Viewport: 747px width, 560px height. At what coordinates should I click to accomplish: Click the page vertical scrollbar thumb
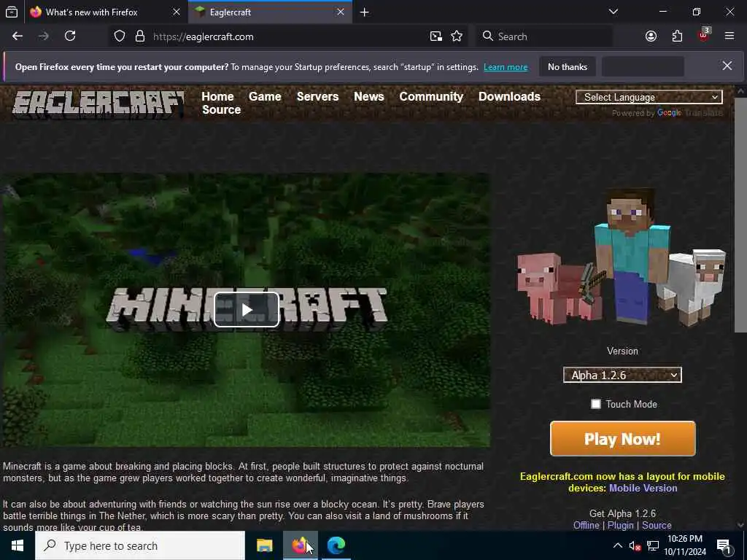740,215
